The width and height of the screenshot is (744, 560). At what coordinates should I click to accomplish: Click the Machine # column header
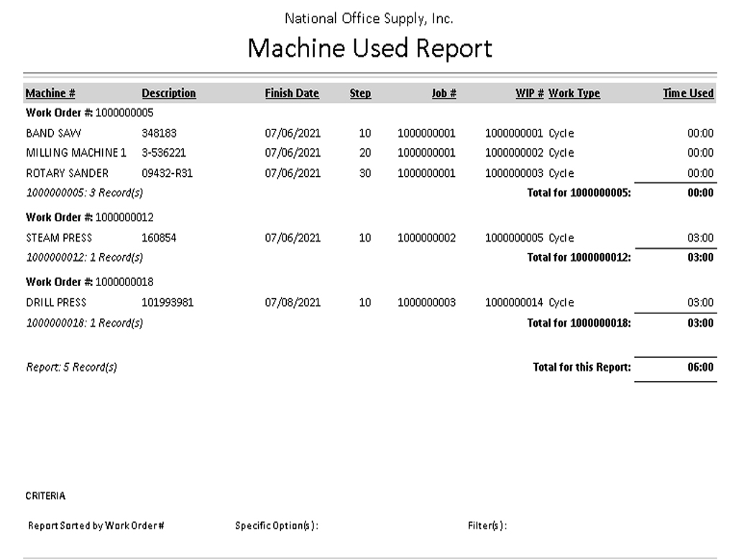50,93
